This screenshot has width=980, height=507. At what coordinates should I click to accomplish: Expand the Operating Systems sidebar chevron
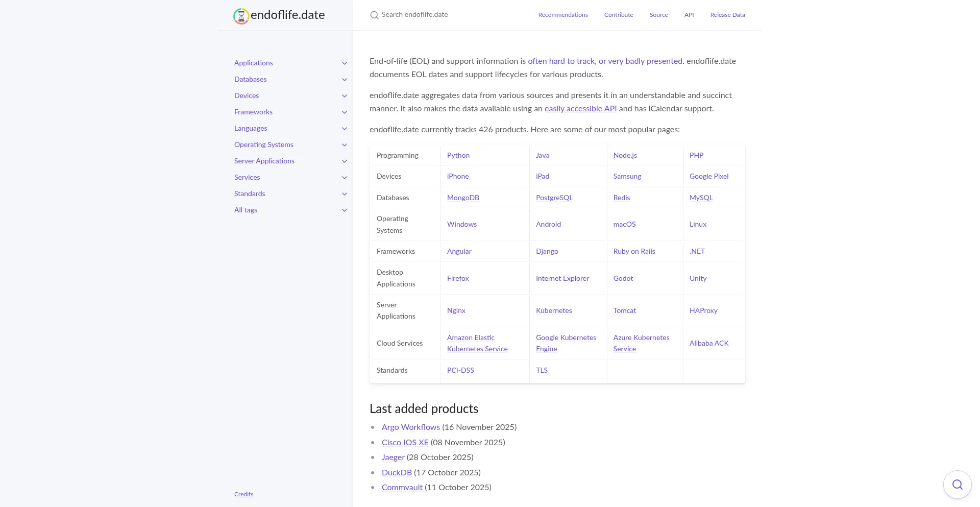point(345,145)
